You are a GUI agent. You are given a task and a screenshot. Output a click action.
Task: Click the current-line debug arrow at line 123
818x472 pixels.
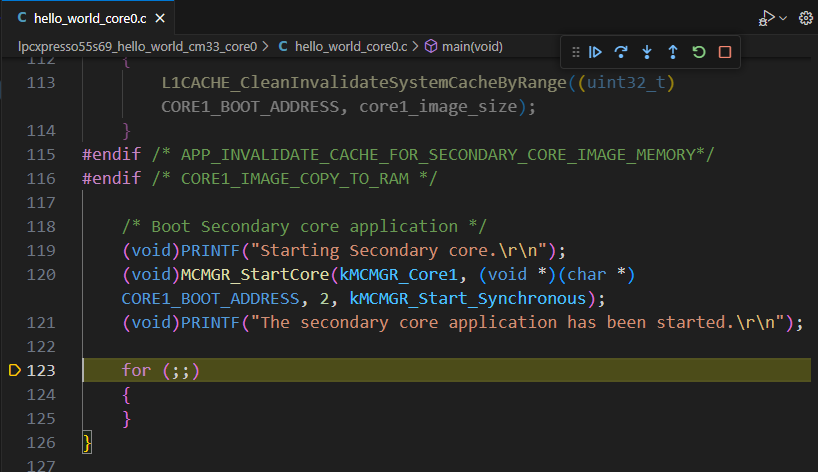pyautogui.click(x=15, y=370)
